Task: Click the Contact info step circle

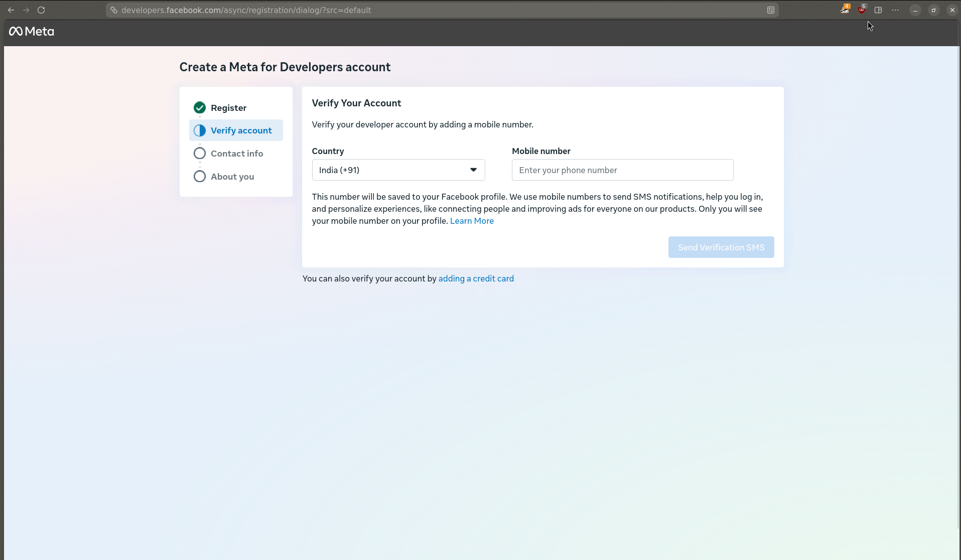Action: click(x=200, y=153)
